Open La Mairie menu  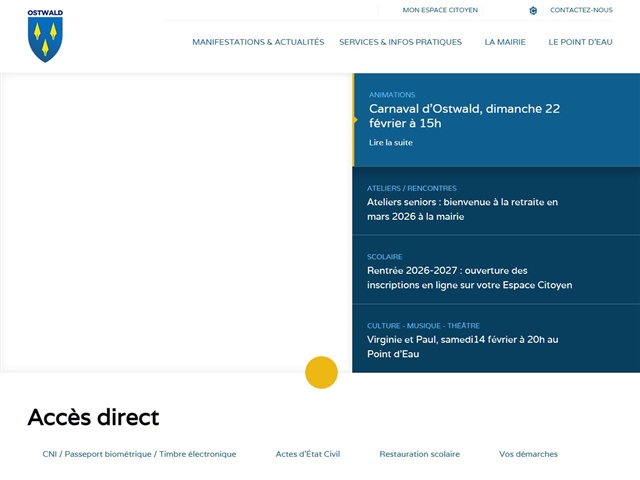pyautogui.click(x=505, y=42)
